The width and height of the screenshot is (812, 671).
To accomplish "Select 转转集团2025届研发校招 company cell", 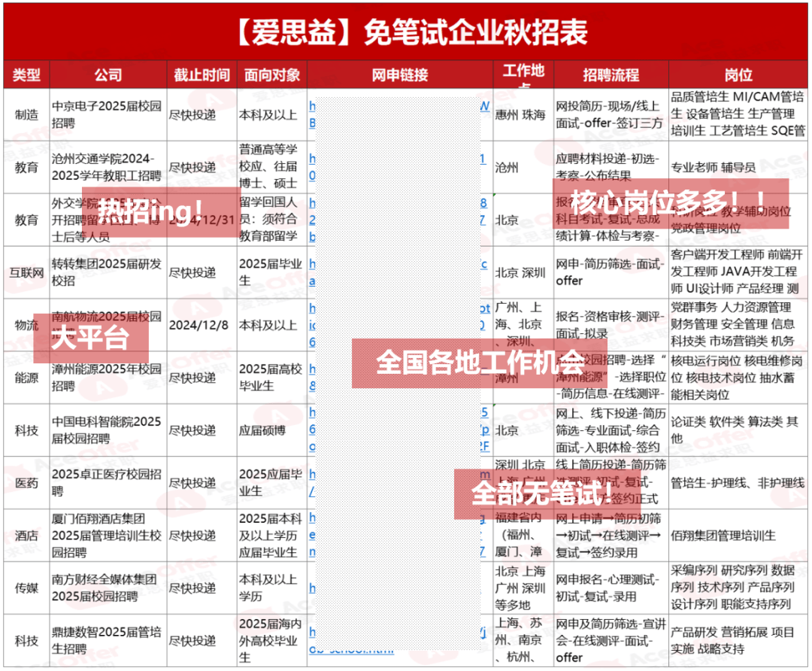I will point(108,272).
